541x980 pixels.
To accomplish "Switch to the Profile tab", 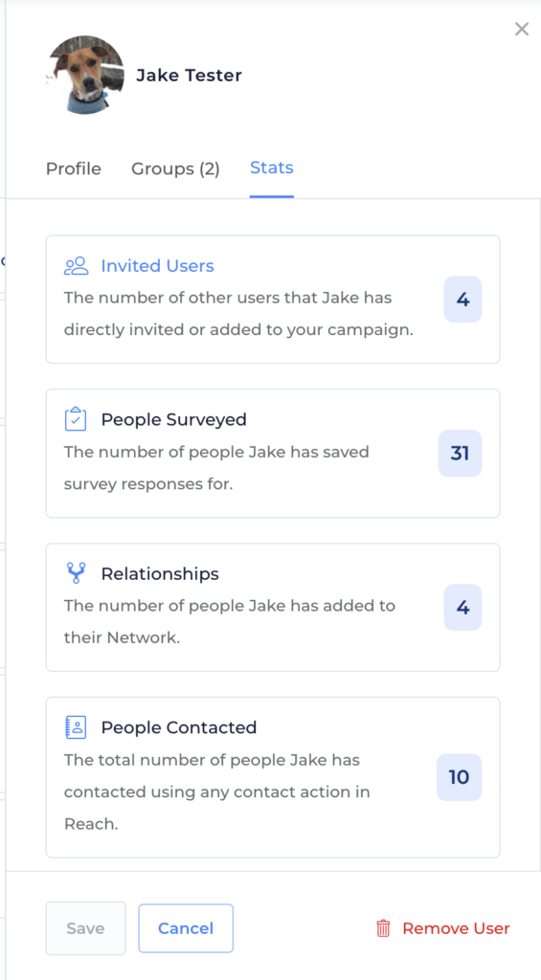I will coord(73,168).
